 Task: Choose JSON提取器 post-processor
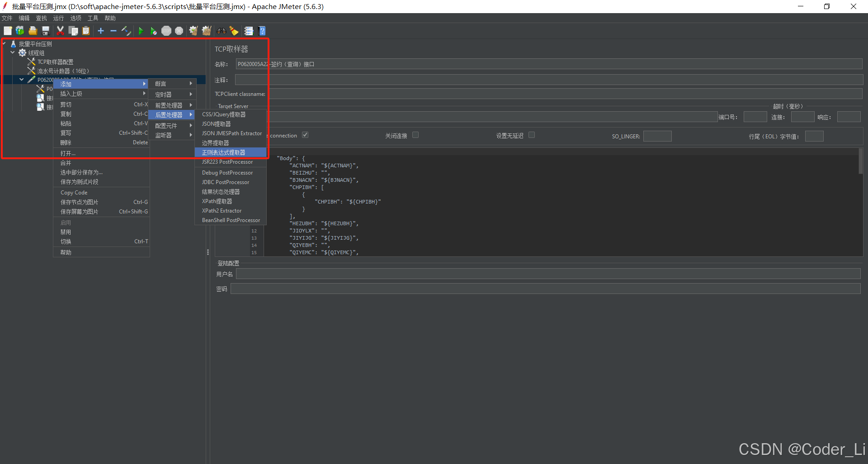click(231, 124)
